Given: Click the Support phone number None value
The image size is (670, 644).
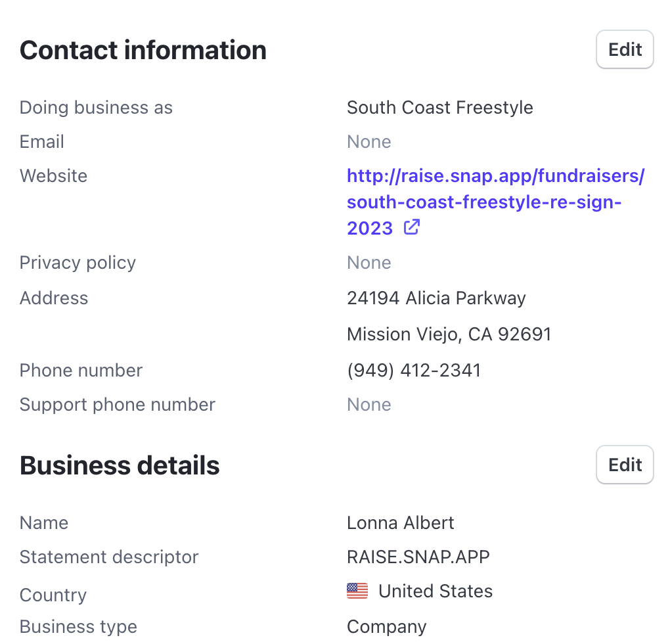Looking at the screenshot, I should [368, 404].
